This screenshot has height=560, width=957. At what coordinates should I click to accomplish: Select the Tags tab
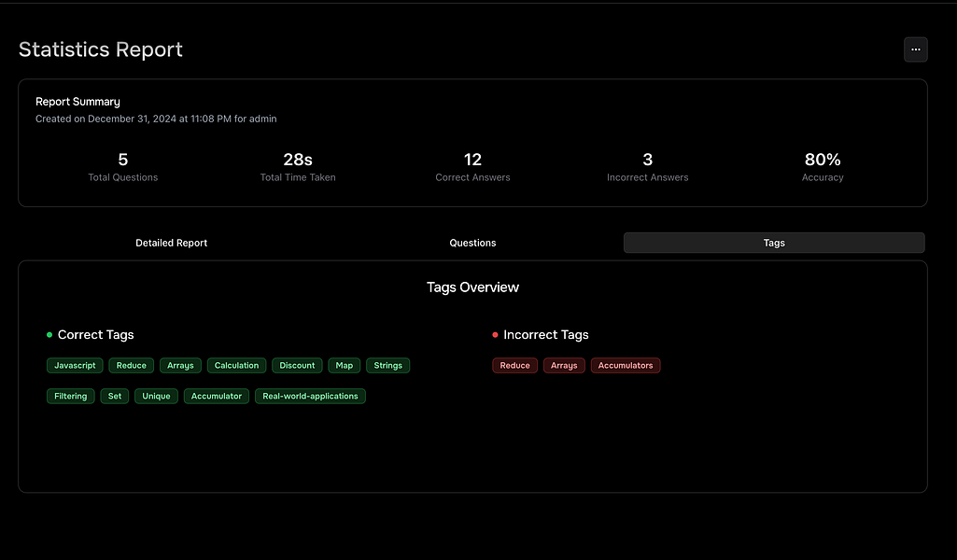coord(774,243)
